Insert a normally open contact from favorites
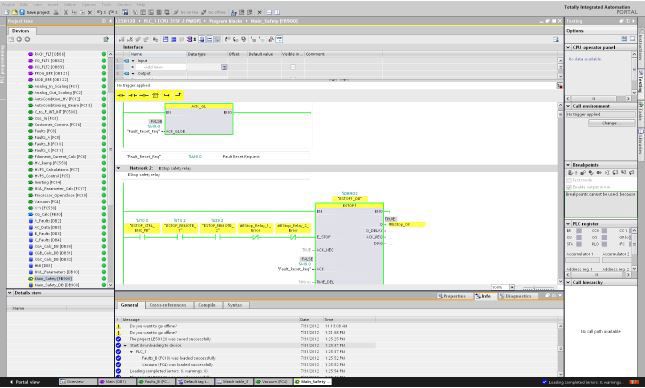The width and height of the screenshot is (645, 388). pyautogui.click(x=121, y=95)
